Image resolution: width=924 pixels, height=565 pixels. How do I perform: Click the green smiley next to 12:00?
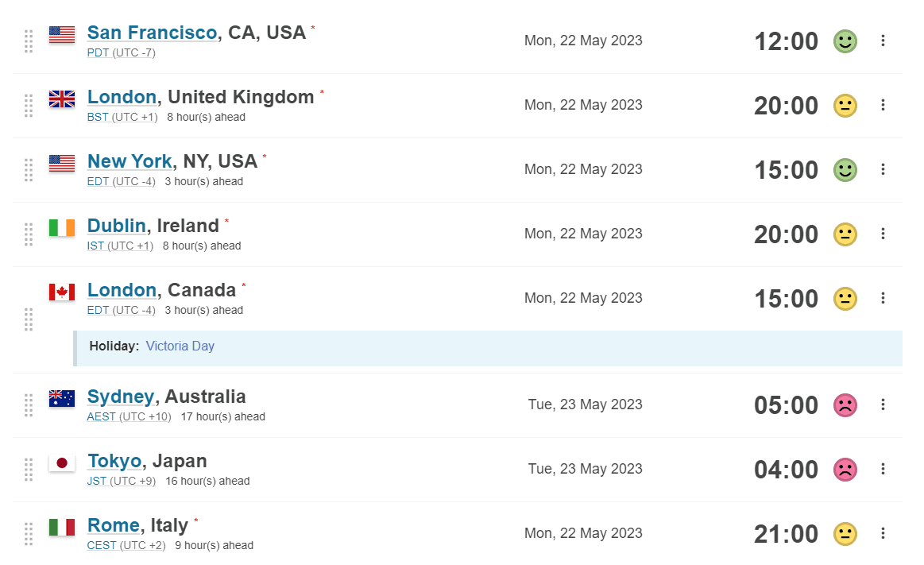tap(845, 41)
